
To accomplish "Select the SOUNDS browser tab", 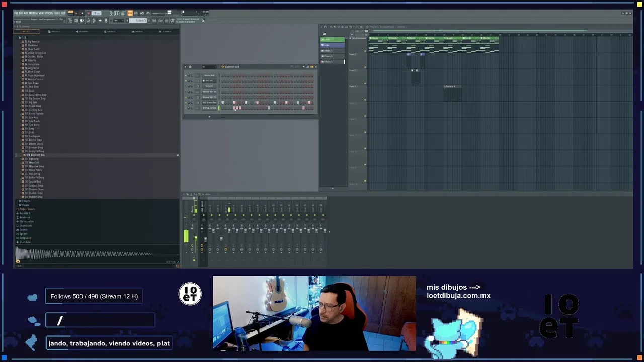I will [137, 32].
